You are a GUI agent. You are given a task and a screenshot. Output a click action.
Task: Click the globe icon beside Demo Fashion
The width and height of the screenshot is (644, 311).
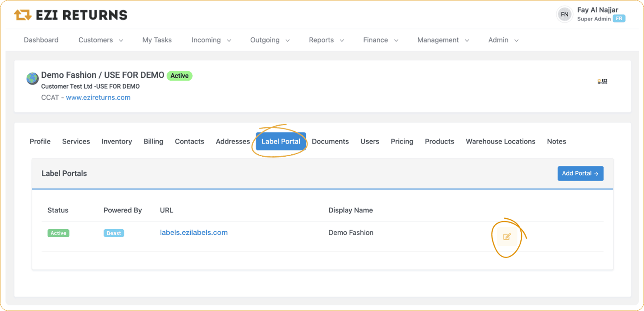tap(33, 79)
